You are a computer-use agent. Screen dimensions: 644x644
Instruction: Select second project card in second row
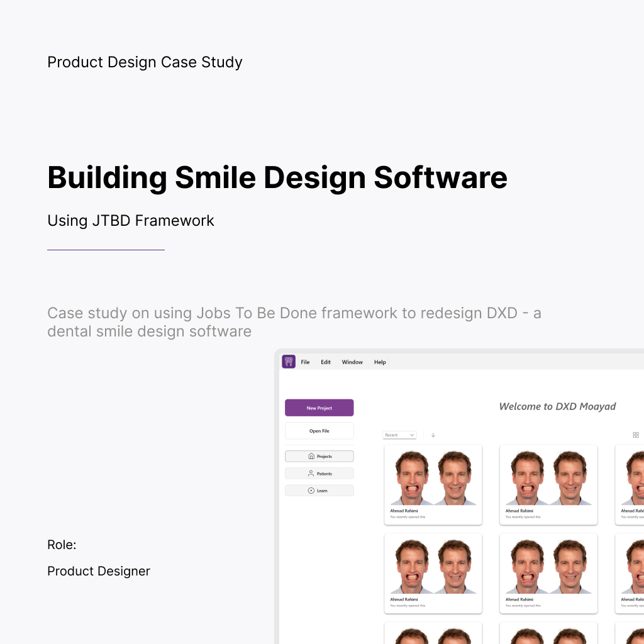coord(548,573)
